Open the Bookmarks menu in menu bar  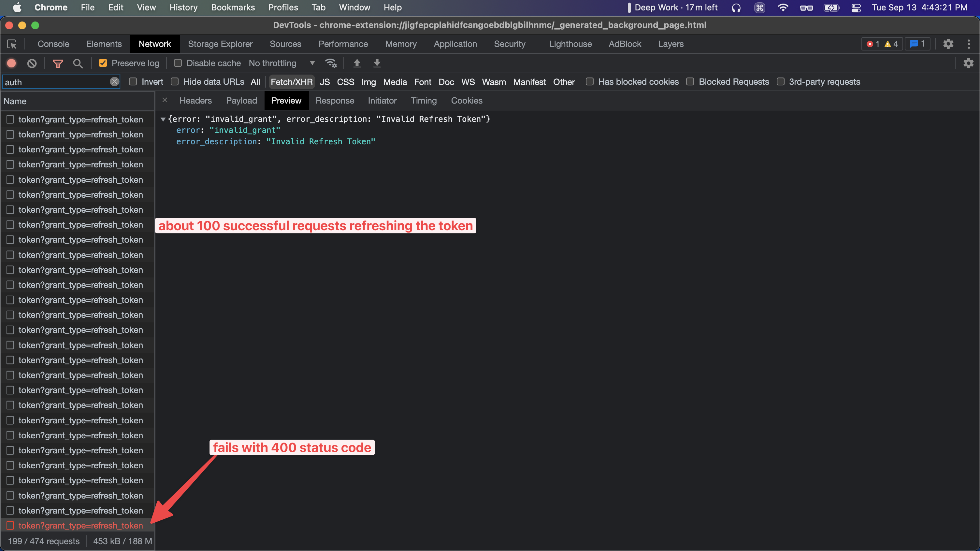click(x=233, y=7)
